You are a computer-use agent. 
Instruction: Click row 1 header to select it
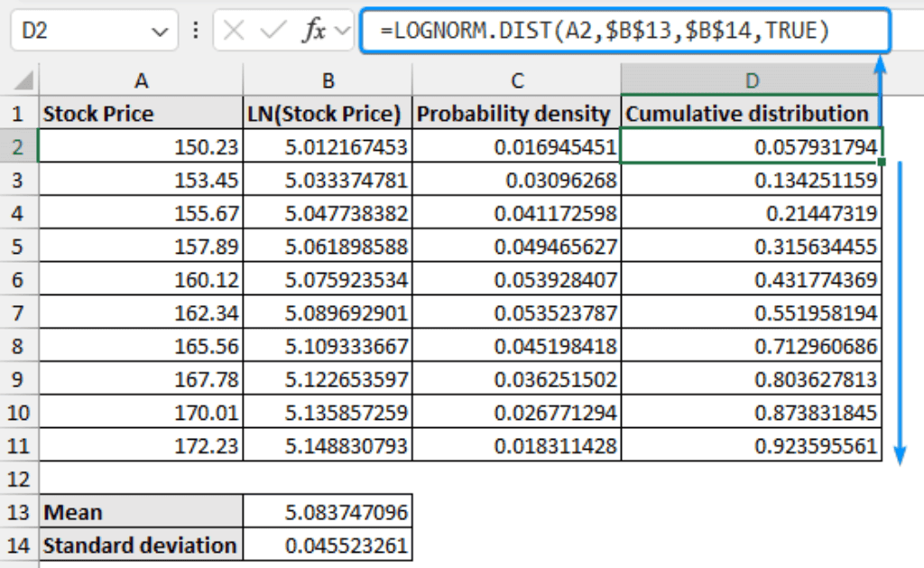[x=18, y=113]
